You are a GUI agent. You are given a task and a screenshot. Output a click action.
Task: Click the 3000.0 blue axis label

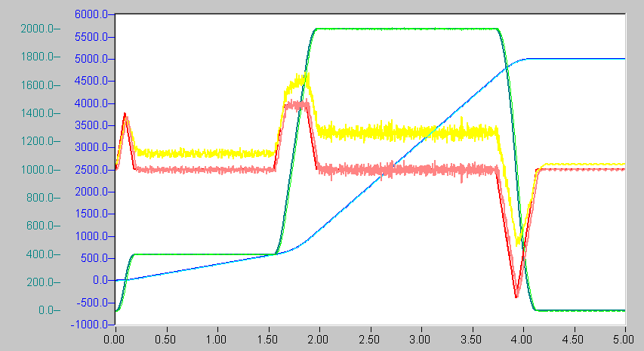(91, 147)
